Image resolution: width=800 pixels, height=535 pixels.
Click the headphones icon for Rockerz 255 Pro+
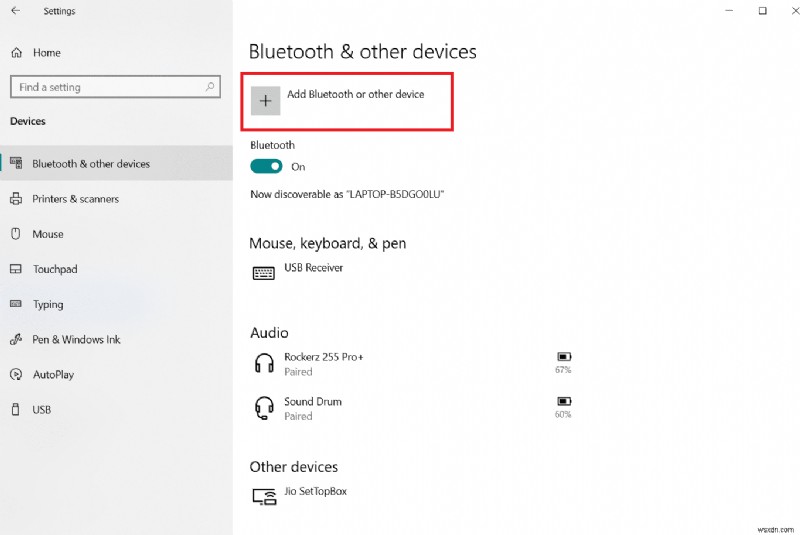click(x=264, y=364)
